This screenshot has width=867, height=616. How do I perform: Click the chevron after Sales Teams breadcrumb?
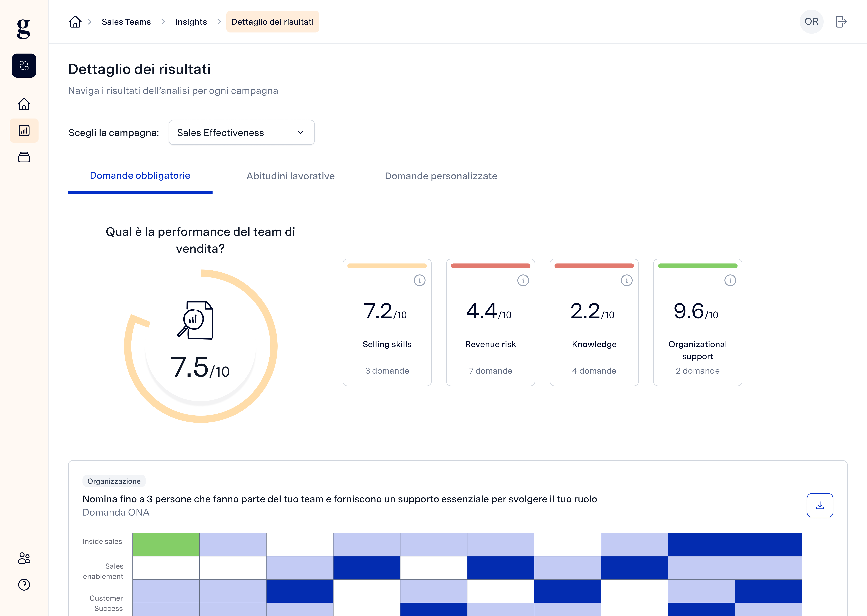pos(163,22)
